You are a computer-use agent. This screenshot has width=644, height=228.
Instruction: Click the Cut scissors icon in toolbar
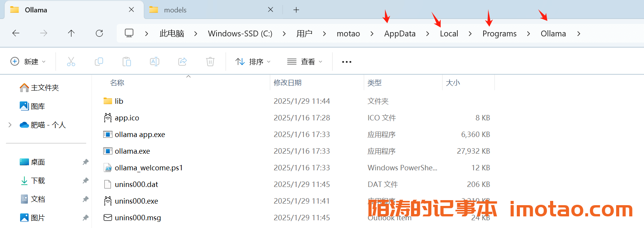pyautogui.click(x=71, y=62)
